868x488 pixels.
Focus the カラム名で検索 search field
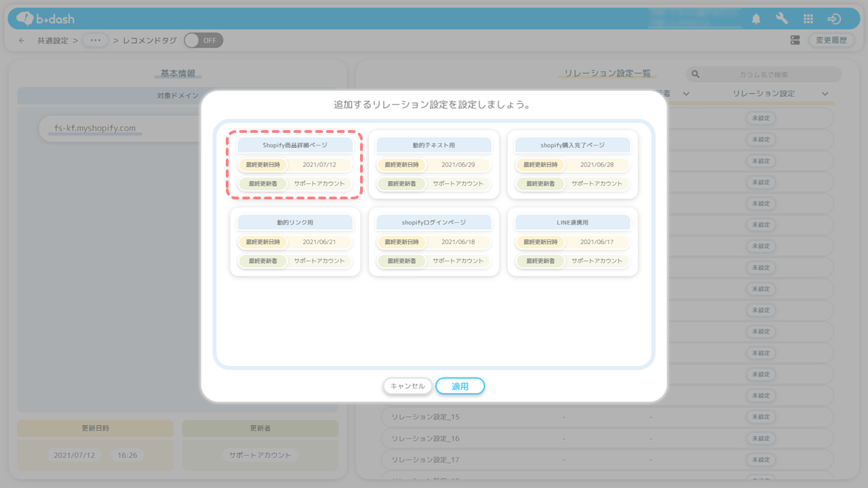(764, 75)
